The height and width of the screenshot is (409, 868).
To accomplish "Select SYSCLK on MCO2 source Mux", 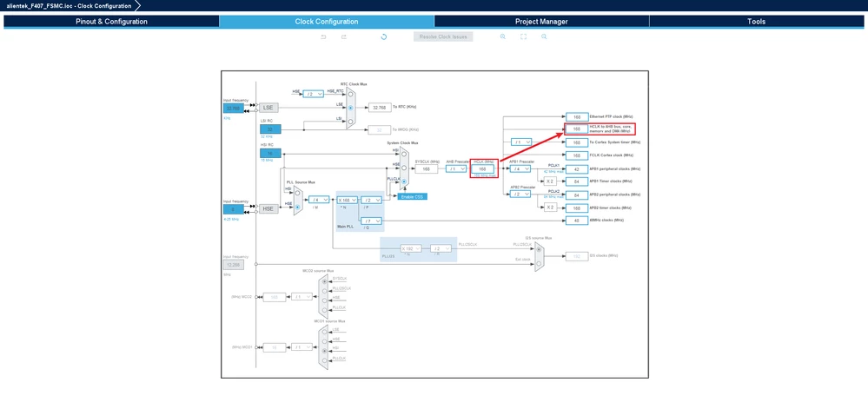I will pyautogui.click(x=324, y=281).
